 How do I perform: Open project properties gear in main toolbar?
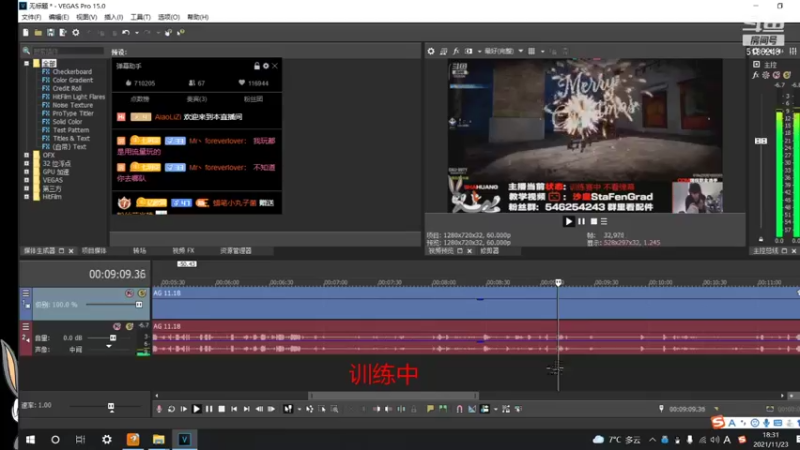tap(76, 33)
